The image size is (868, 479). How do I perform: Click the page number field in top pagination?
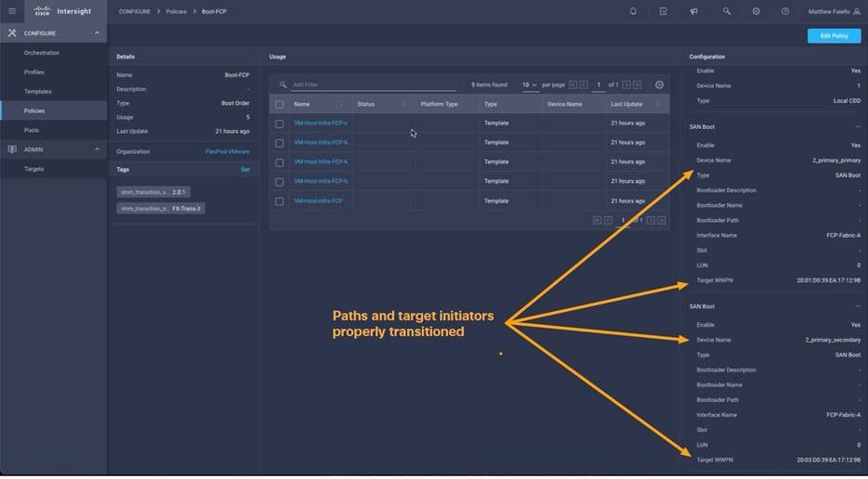coord(598,84)
